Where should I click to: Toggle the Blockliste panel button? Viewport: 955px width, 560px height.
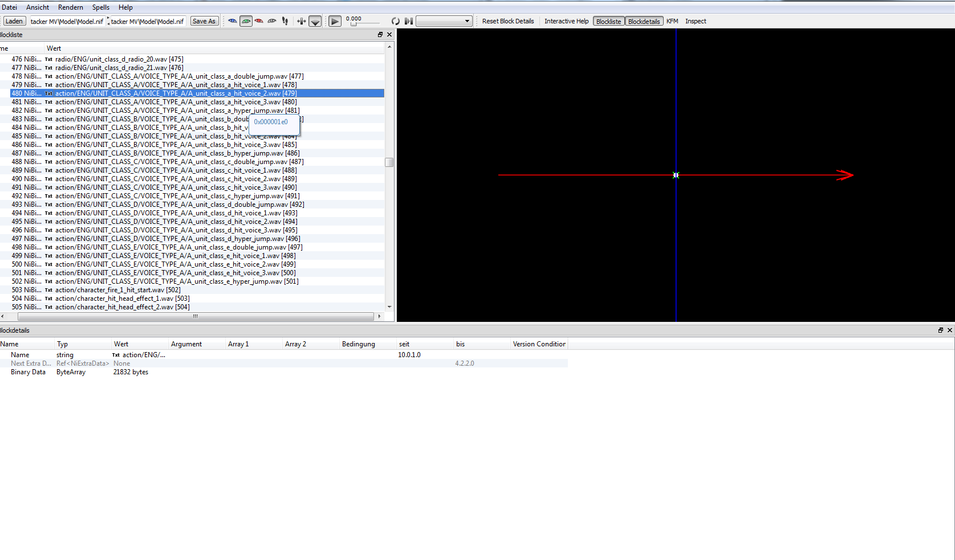pos(608,21)
